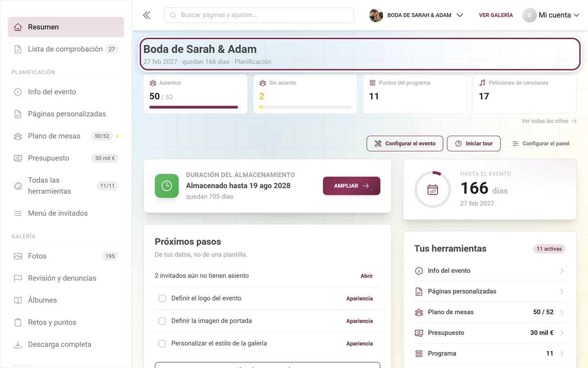Click the Todas las herramientas puzzle icon

tap(18, 186)
